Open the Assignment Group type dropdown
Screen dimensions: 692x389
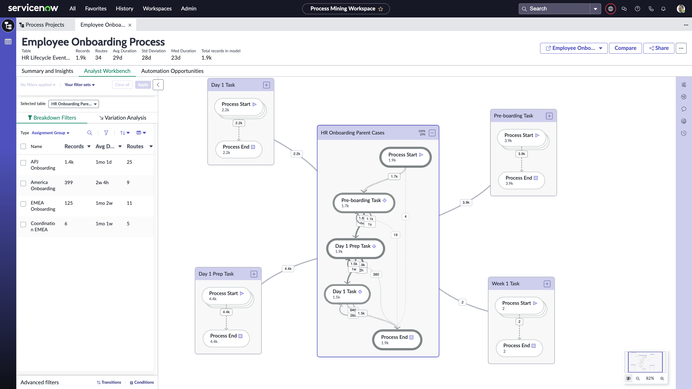tap(50, 132)
